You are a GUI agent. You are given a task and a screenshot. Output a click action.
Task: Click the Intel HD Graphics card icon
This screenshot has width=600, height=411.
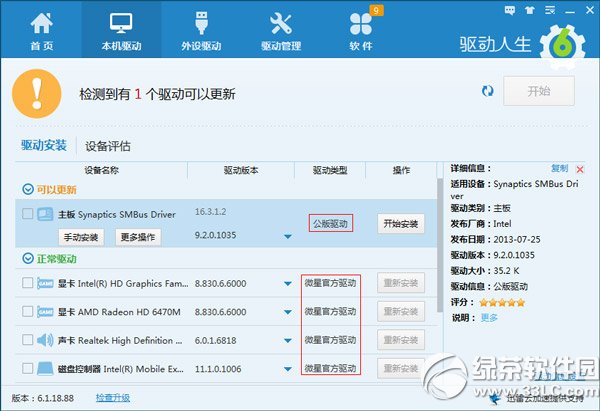(45, 283)
